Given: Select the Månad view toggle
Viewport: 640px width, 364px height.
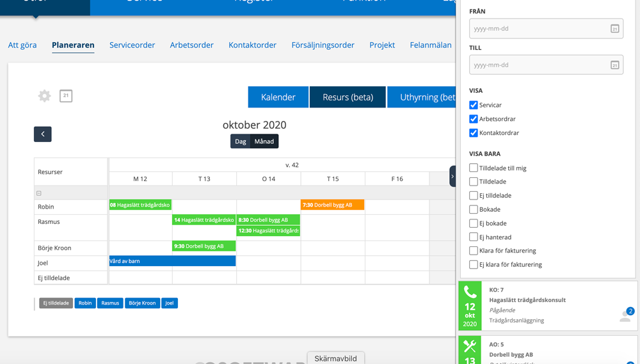Looking at the screenshot, I should (264, 141).
